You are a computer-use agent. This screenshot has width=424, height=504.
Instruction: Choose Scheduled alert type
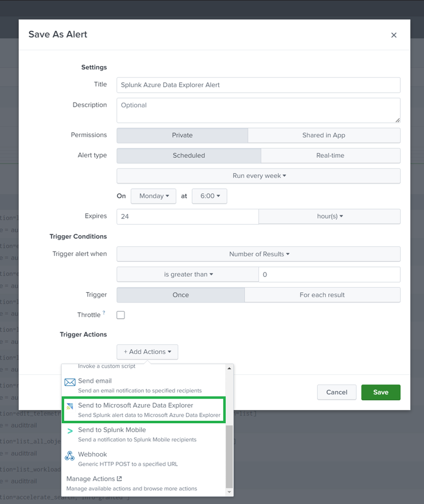pos(189,155)
